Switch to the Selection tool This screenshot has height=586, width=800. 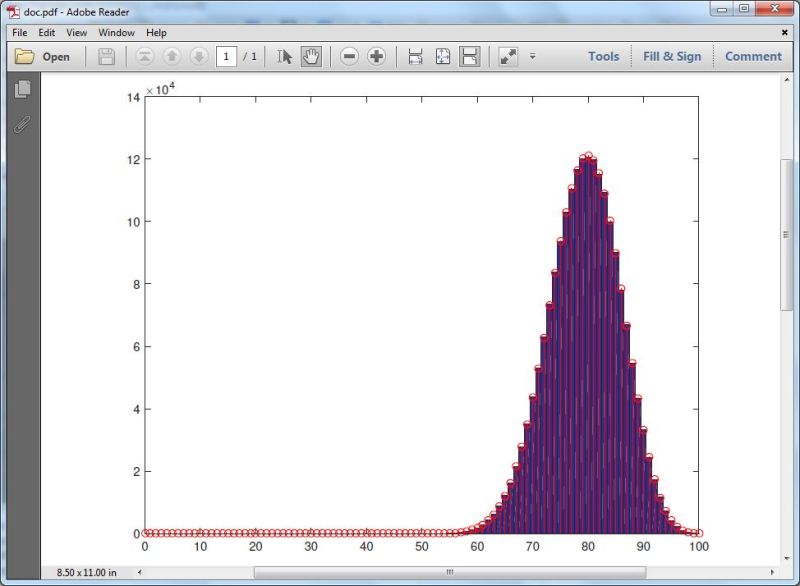(x=284, y=56)
